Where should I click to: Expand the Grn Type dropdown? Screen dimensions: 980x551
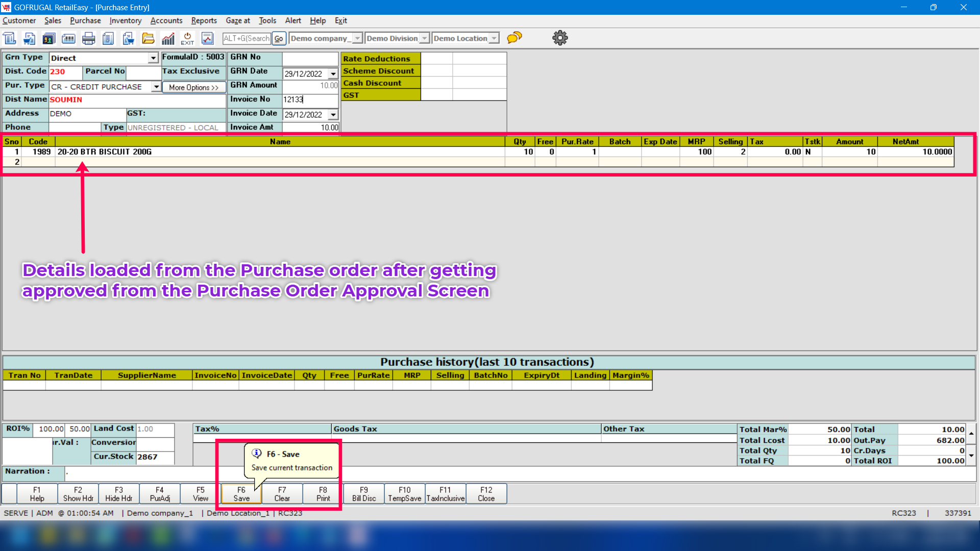coord(153,58)
